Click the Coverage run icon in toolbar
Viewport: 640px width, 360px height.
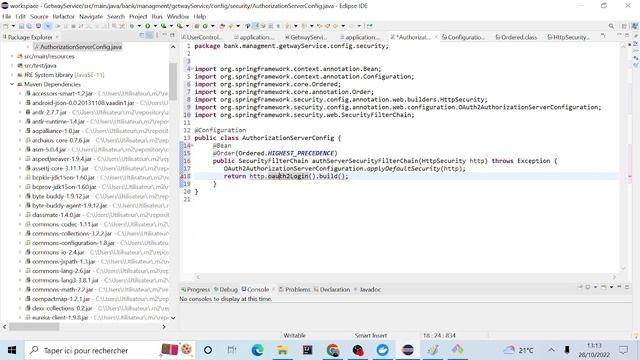tap(163, 26)
